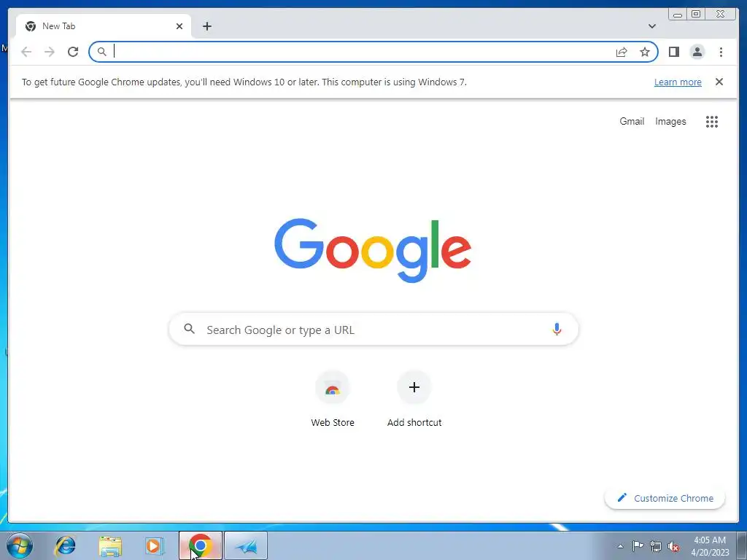Open the taskbar clock and date
Screen dimensions: 747x560
coord(710,546)
